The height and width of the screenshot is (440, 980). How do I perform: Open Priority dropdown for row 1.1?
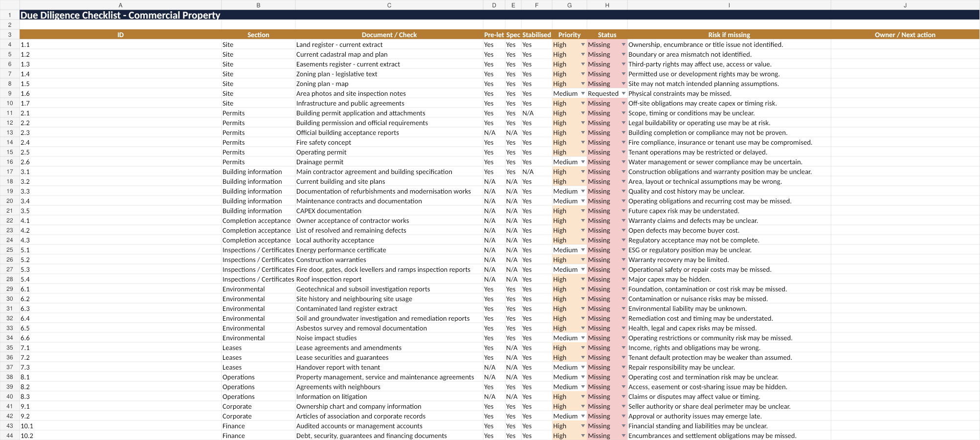click(583, 44)
